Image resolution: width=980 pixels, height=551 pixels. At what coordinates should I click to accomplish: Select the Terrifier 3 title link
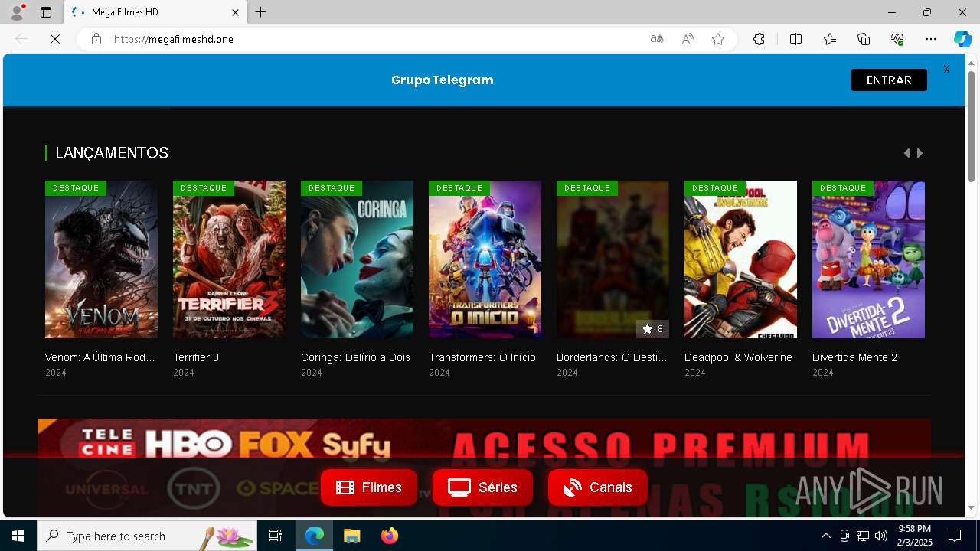(196, 357)
